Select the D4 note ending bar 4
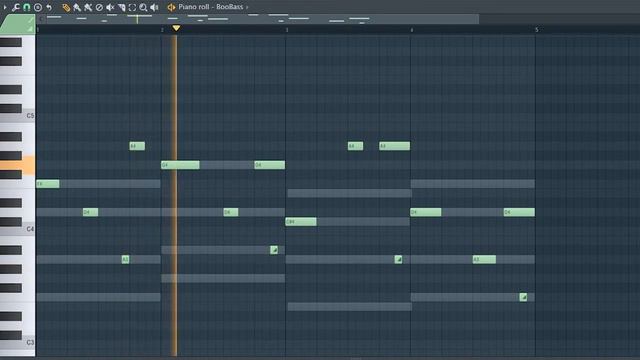 click(519, 212)
